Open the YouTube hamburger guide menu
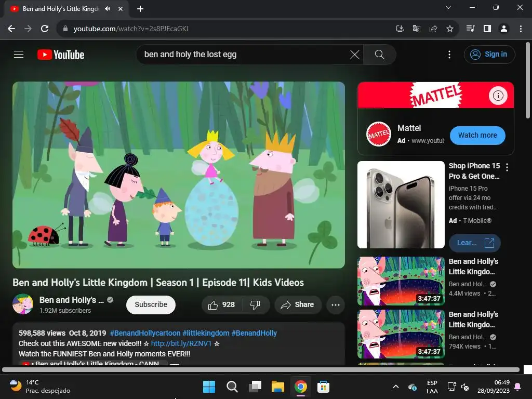Image resolution: width=532 pixels, height=399 pixels. point(19,54)
